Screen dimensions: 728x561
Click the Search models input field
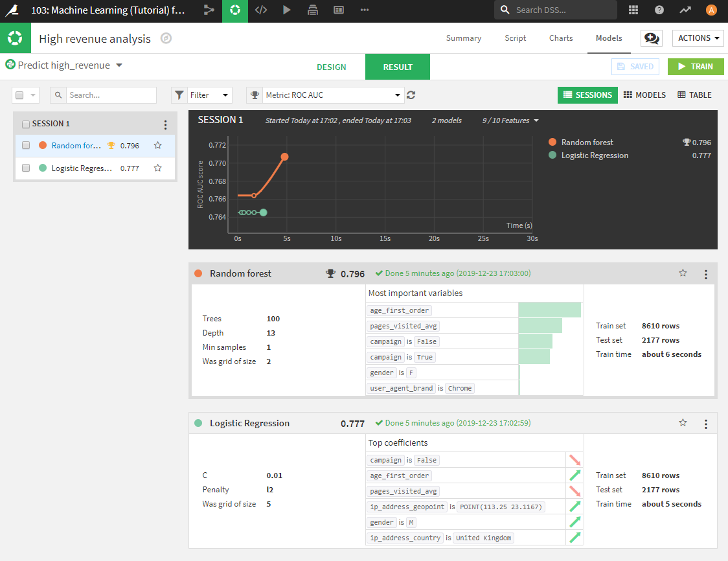click(111, 95)
